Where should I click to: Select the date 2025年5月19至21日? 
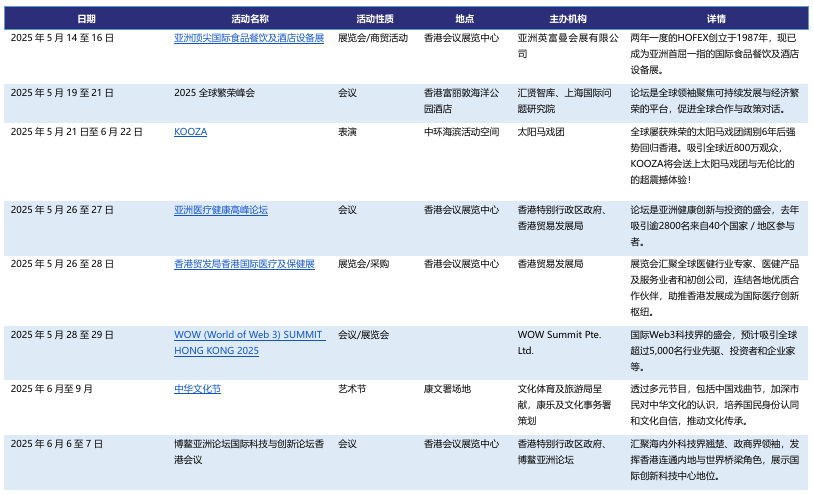coord(62,93)
